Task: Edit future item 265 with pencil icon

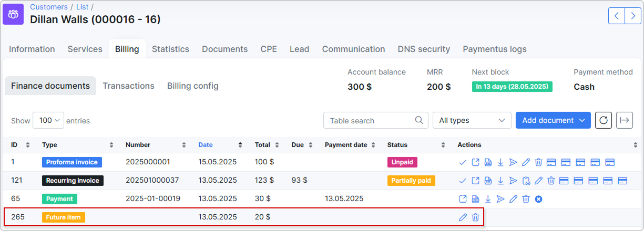Action: pyautogui.click(x=463, y=217)
